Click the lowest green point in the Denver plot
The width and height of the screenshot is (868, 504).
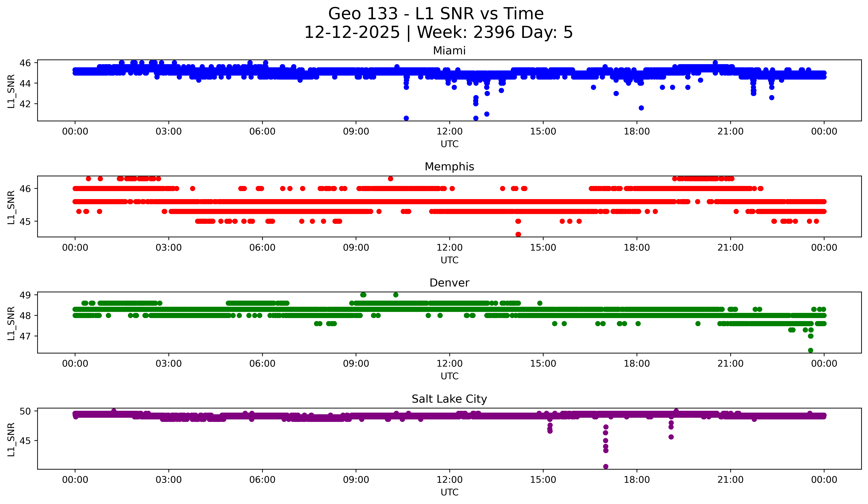pyautogui.click(x=811, y=350)
